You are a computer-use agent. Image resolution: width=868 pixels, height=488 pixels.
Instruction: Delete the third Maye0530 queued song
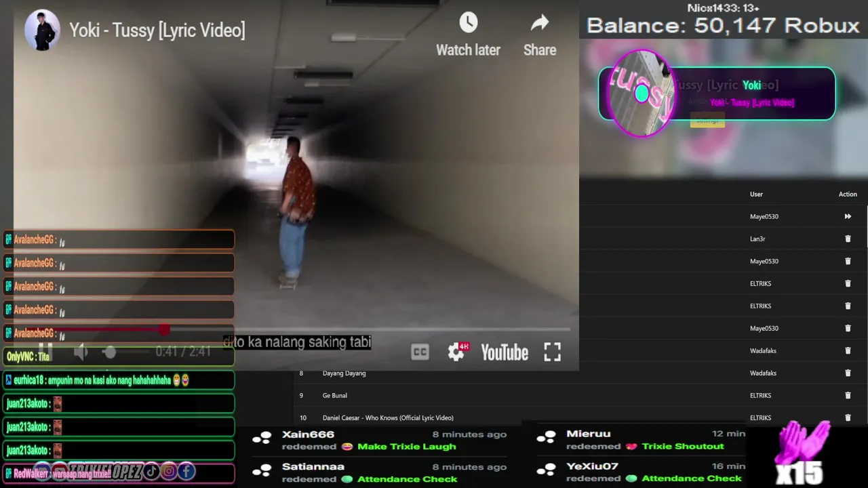(848, 328)
